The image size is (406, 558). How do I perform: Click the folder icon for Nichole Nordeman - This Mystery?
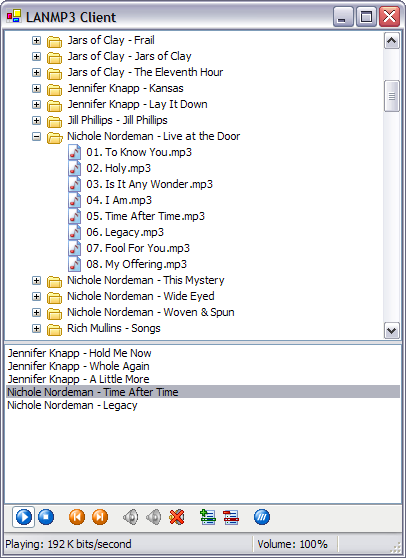tap(54, 281)
